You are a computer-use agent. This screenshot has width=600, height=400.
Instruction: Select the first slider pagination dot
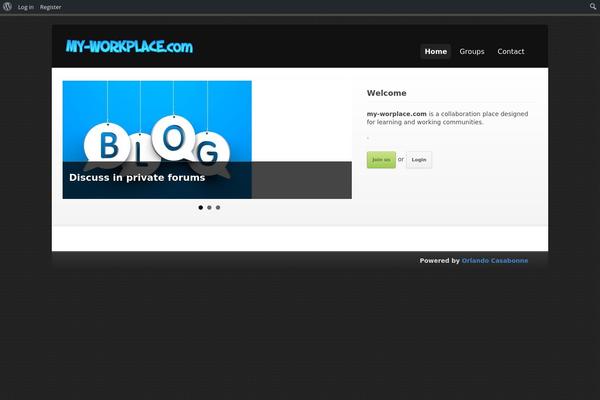[x=201, y=207]
